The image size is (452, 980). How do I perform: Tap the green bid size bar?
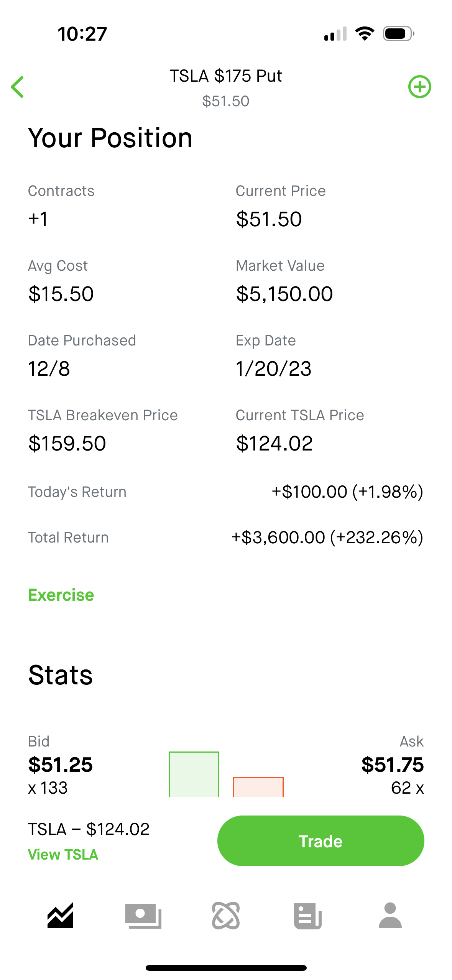coord(194,774)
